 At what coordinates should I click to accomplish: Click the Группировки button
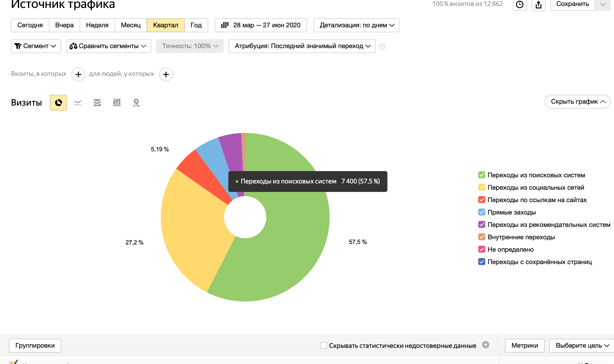click(x=35, y=345)
